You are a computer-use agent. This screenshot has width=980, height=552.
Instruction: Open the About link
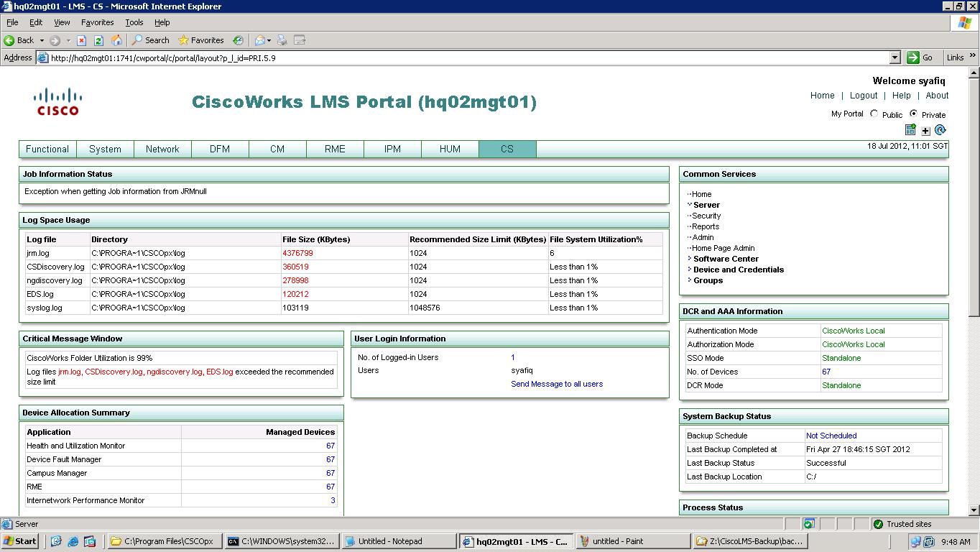(937, 96)
